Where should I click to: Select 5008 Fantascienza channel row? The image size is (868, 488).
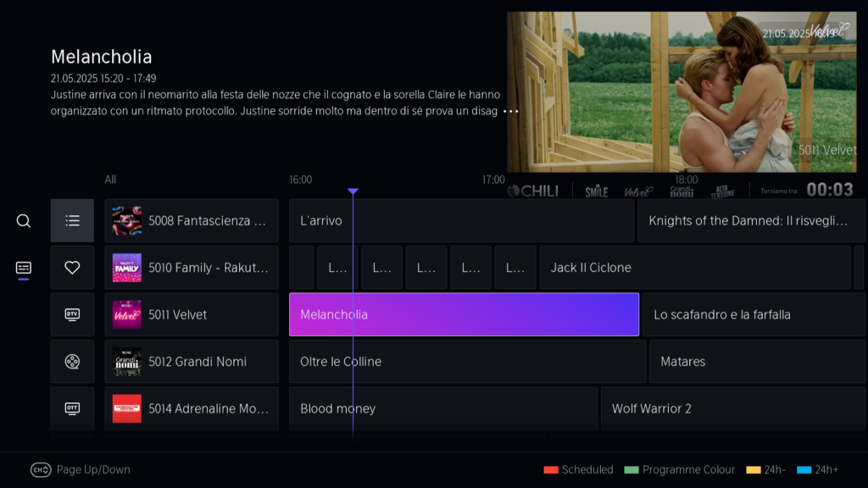[x=192, y=221]
